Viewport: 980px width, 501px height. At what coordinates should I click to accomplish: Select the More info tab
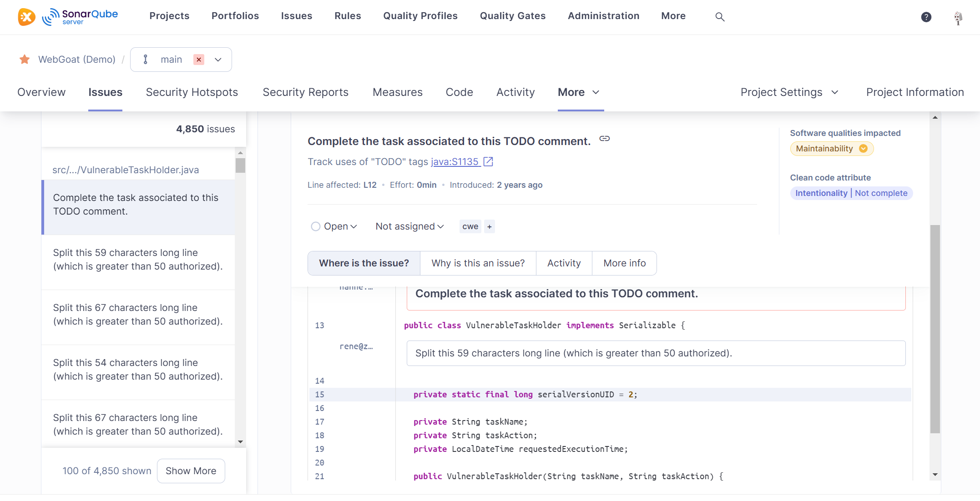625,263
